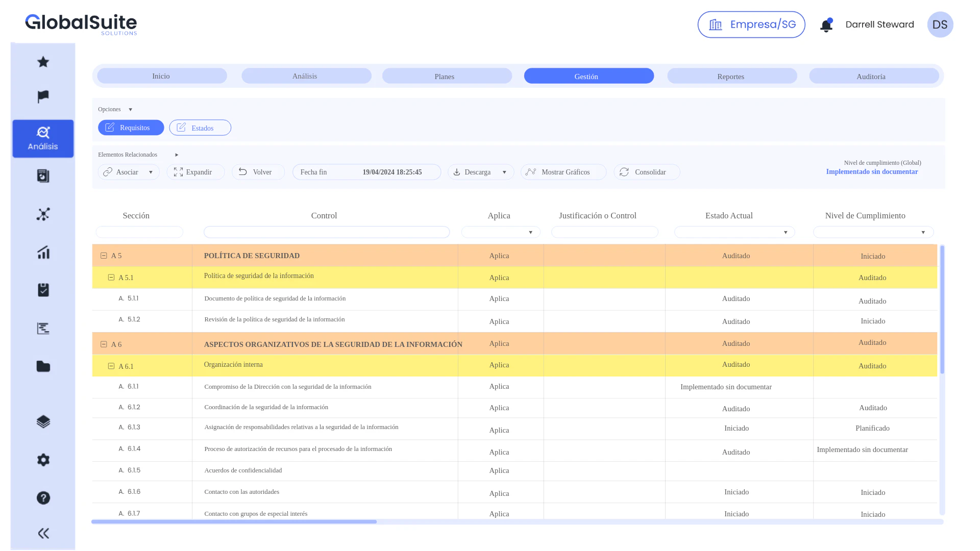Open the notifications bell icon
The width and height of the screenshot is (980, 551).
point(826,24)
